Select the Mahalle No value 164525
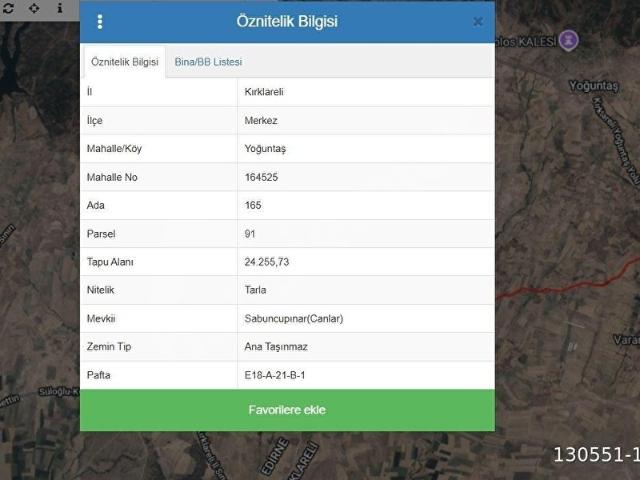This screenshot has width=640, height=480. 261,177
